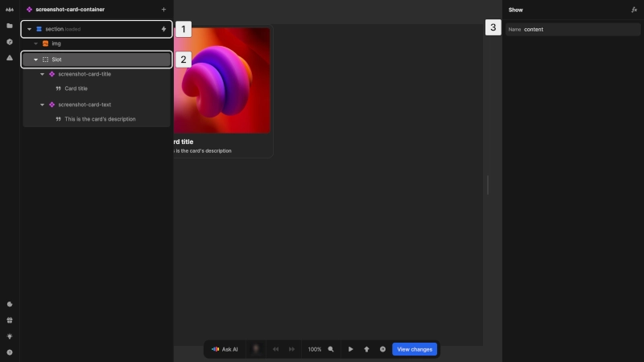
Task: Collapse the Slot node arrow
Action: [35, 60]
